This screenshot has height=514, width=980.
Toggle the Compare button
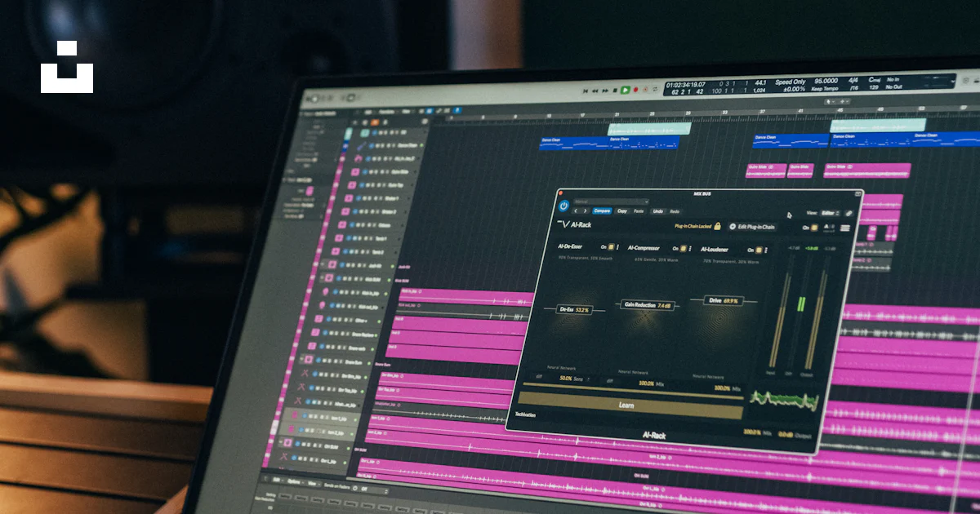tap(602, 210)
